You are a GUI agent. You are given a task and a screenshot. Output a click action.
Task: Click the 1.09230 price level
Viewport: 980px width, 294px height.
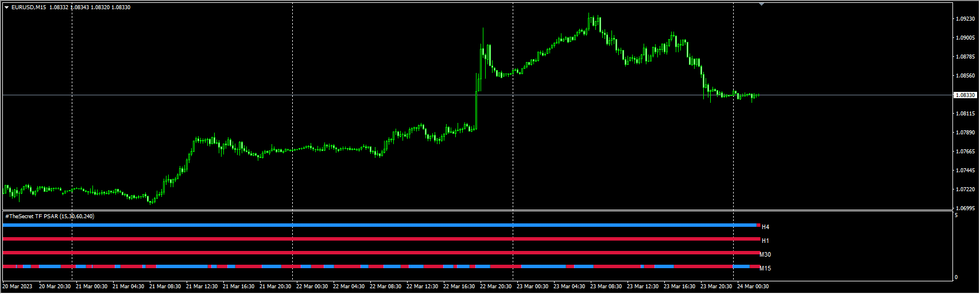click(965, 19)
